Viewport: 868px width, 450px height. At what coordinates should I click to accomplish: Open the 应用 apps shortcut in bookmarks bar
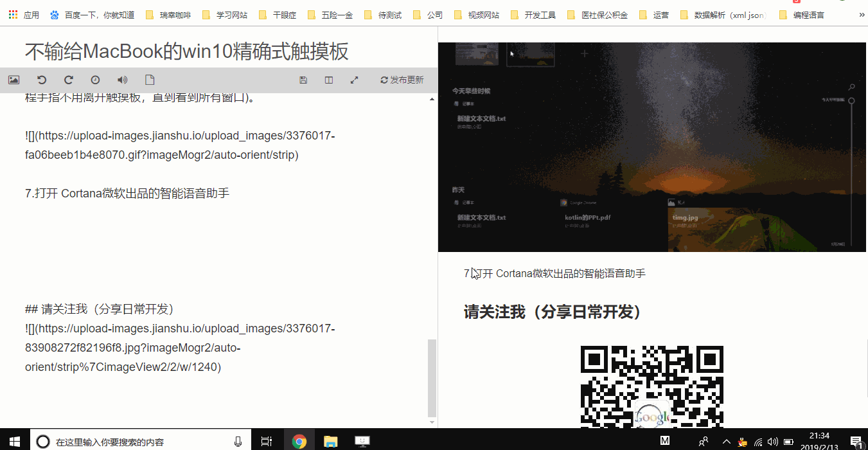tap(24, 15)
